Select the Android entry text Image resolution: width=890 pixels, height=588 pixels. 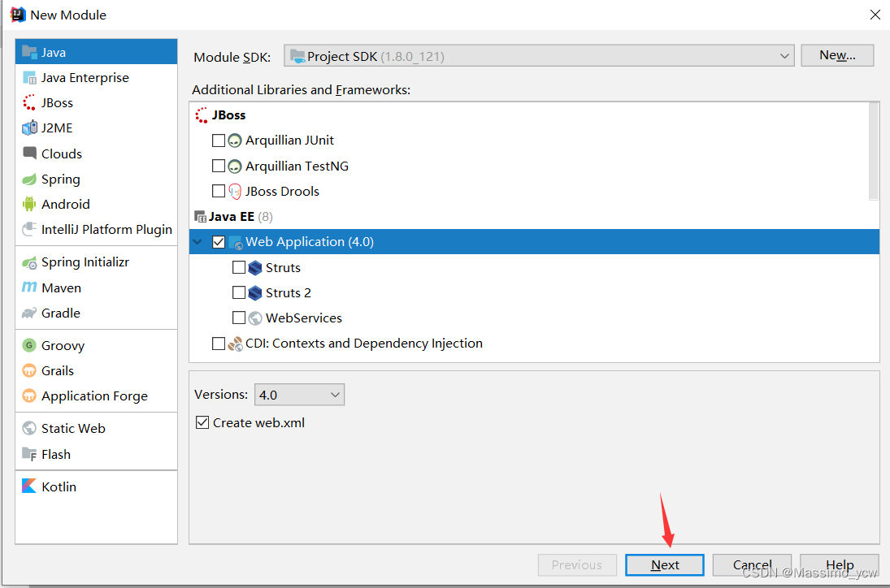click(65, 204)
